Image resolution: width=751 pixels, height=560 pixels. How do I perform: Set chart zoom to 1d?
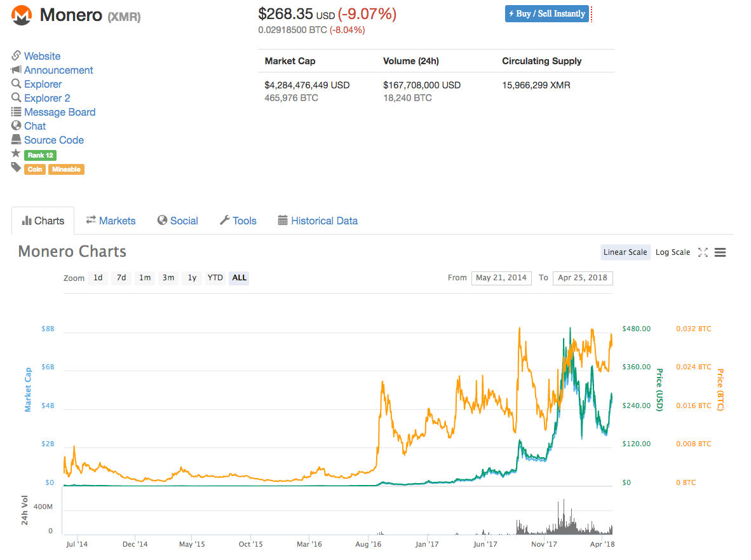coord(98,278)
